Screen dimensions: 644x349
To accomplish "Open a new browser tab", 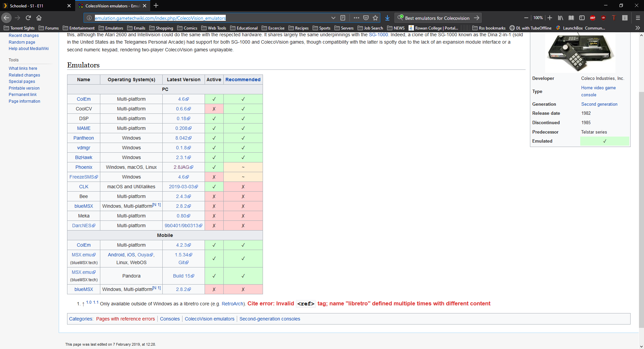I will pyautogui.click(x=156, y=6).
